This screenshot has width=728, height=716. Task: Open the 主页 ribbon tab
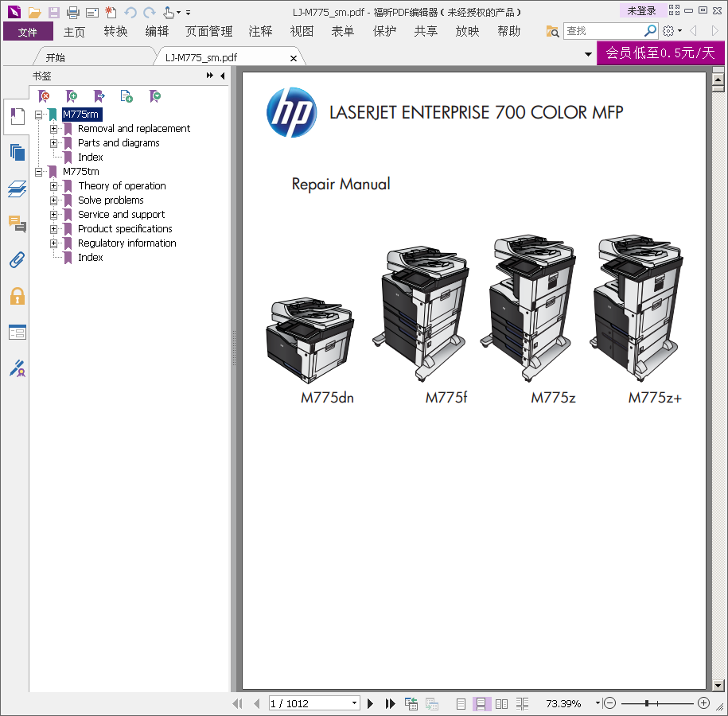tap(74, 32)
